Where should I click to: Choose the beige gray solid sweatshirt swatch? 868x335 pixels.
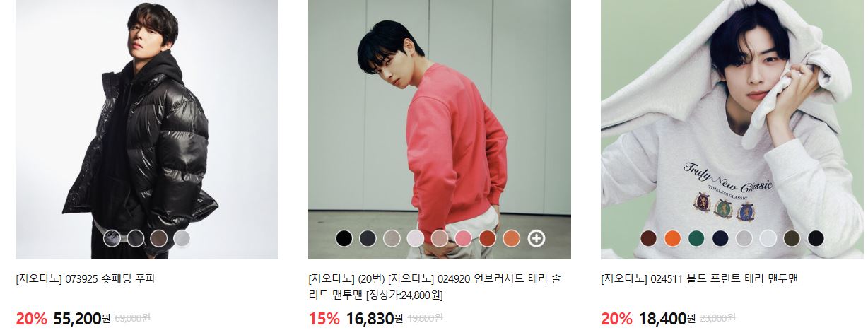[392, 239]
